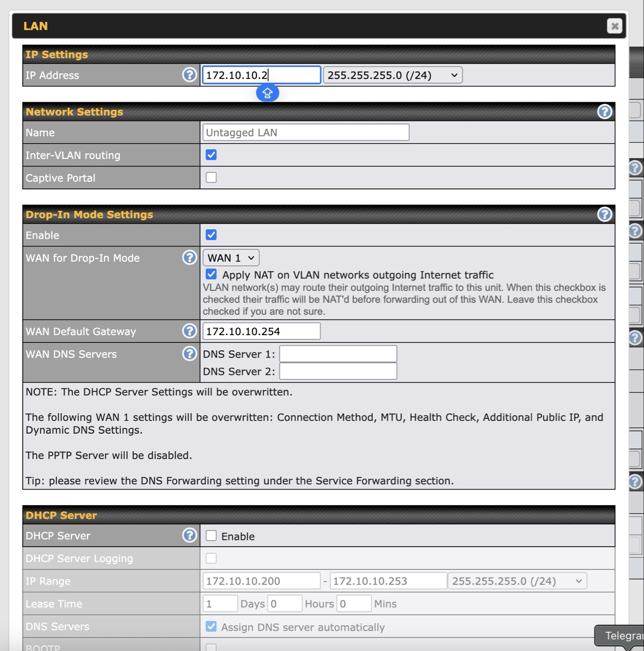Click the DNS Server 1 input field
Image resolution: width=644 pixels, height=651 pixels.
tap(338, 354)
